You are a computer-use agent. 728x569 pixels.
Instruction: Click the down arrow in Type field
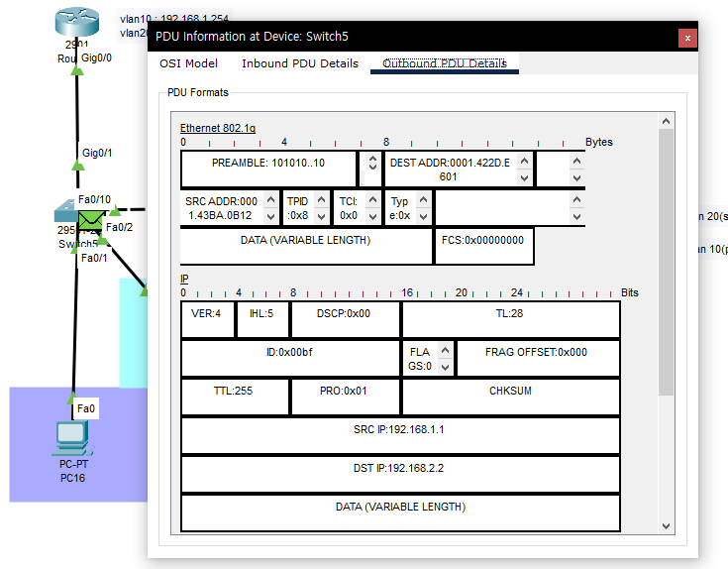coord(423,216)
